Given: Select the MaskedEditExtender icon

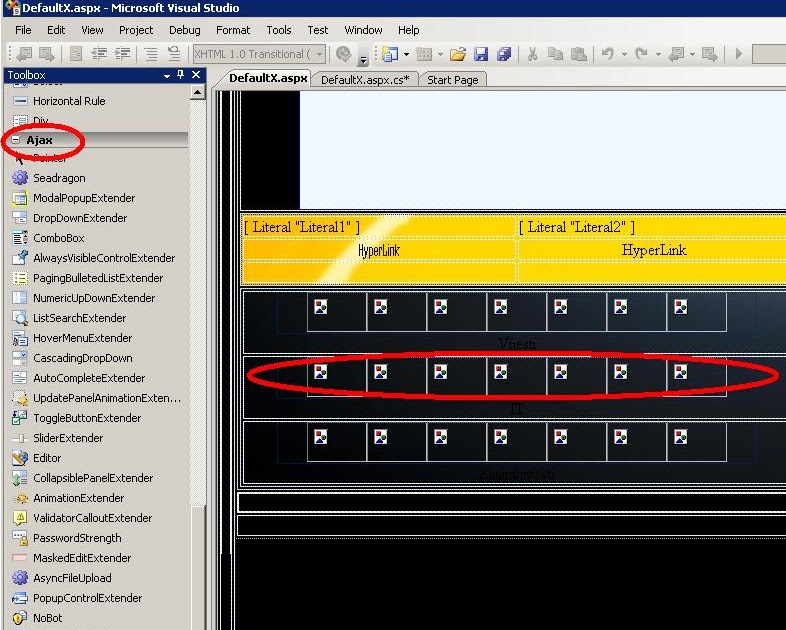Looking at the screenshot, I should [x=20, y=558].
